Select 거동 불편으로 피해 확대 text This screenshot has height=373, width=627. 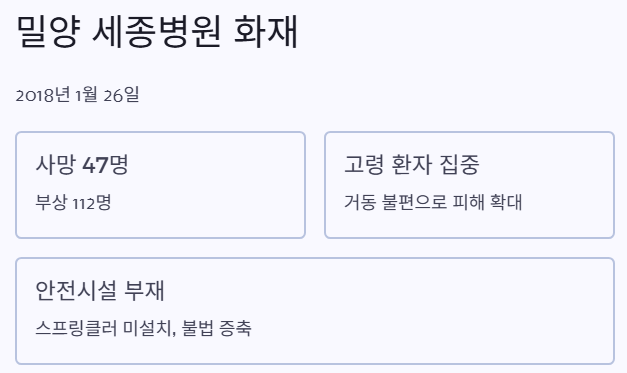pyautogui.click(x=433, y=202)
